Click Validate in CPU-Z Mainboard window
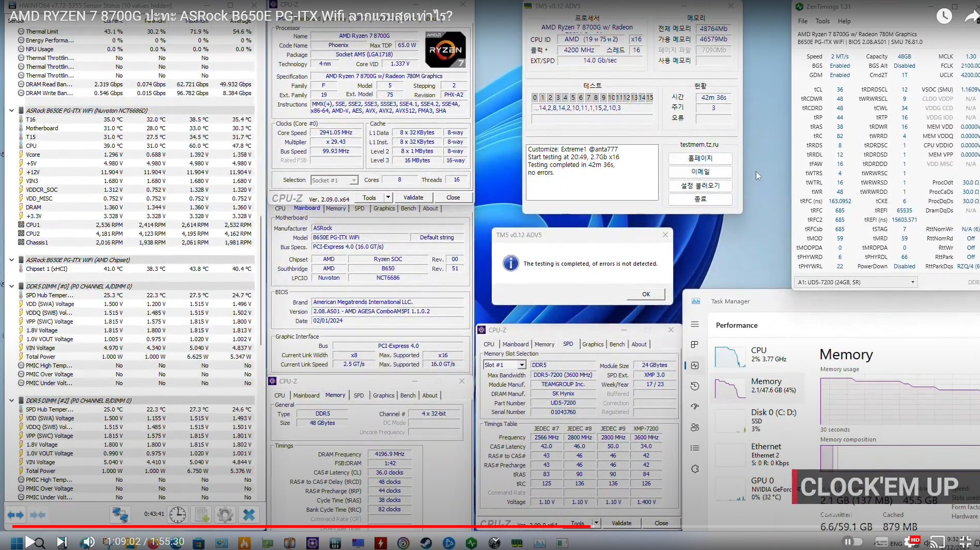Viewport: 980px width, 550px height. pyautogui.click(x=413, y=197)
